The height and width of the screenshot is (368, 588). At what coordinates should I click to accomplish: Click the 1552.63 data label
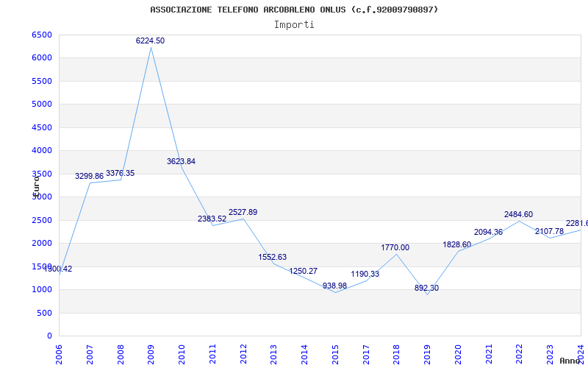pos(272,257)
